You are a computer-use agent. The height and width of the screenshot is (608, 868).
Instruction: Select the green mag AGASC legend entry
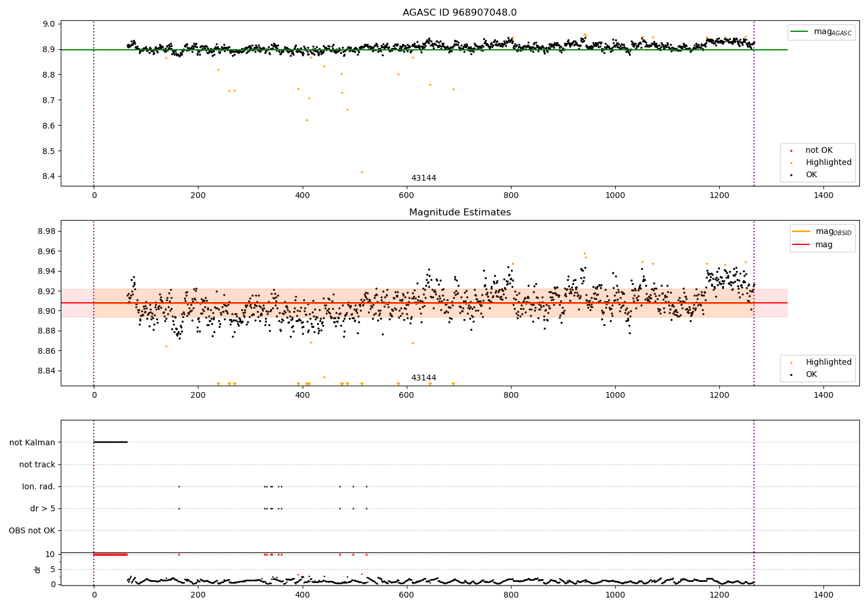(821, 32)
